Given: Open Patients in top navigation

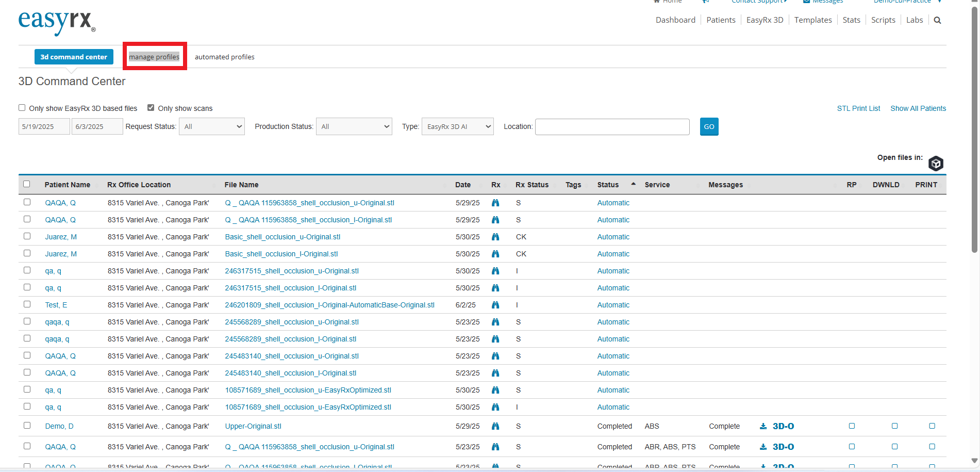Looking at the screenshot, I should (721, 20).
